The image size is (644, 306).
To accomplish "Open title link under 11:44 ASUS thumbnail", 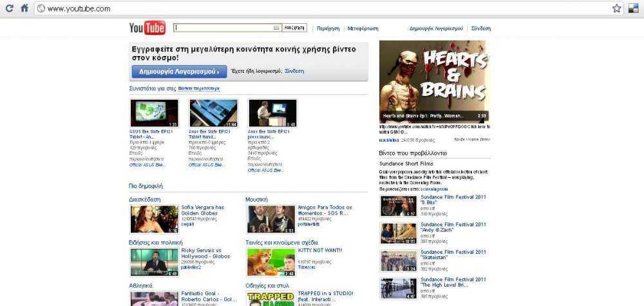I will pos(209,134).
